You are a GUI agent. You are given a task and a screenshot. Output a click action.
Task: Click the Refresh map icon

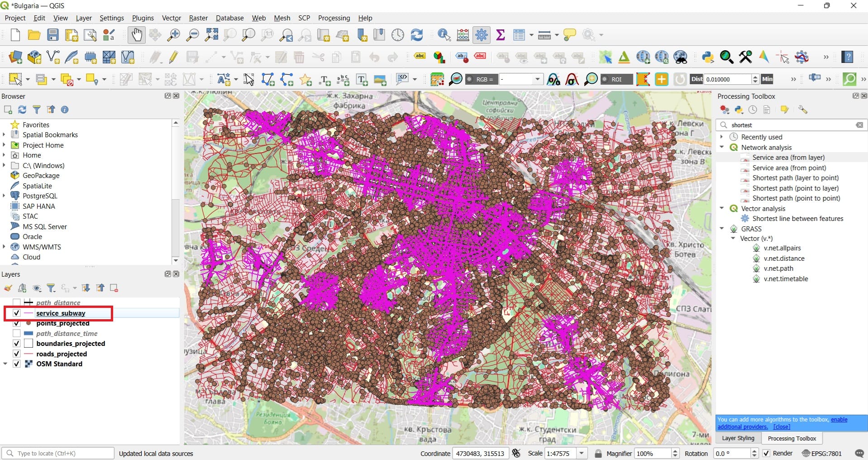[x=416, y=35]
